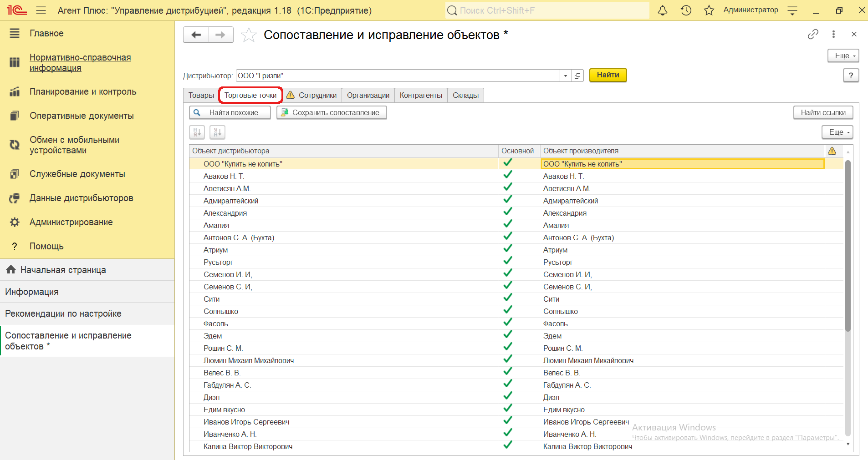Click Объект дистрибьютора column header
Screen dimensions: 868x460
tap(344, 151)
